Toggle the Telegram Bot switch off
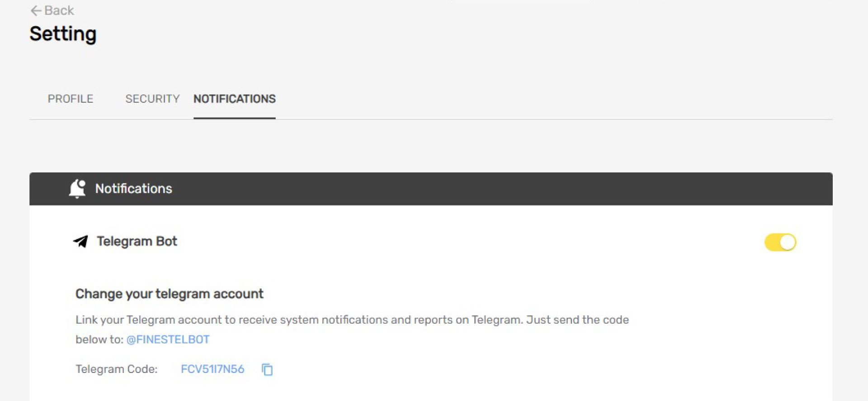 point(780,242)
